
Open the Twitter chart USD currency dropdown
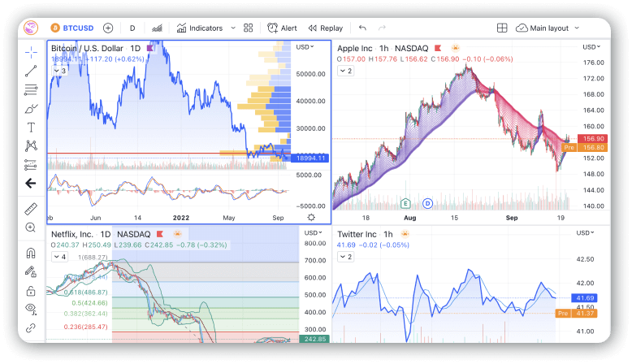(585, 232)
